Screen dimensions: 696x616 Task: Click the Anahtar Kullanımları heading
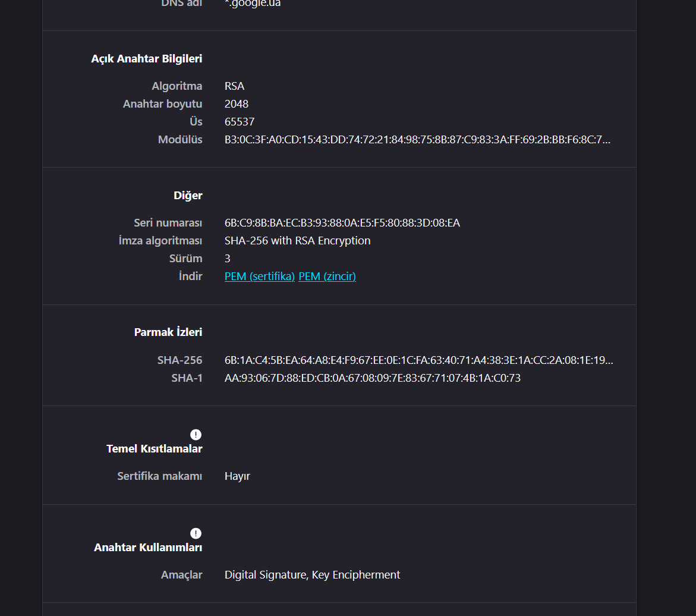[148, 547]
